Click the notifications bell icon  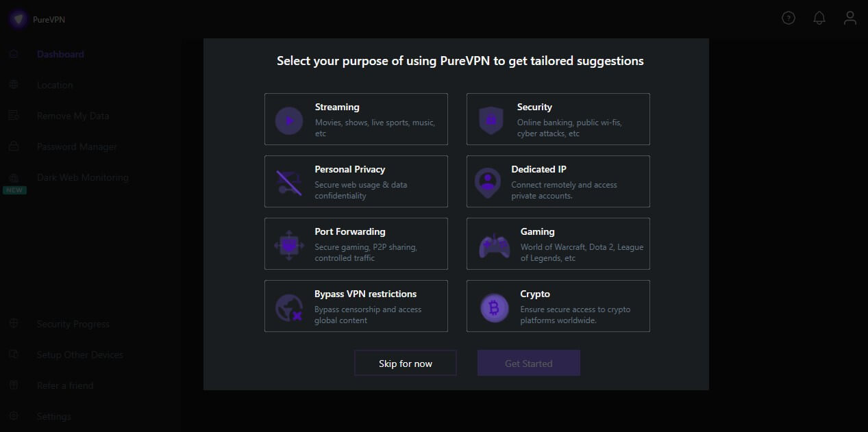(x=819, y=18)
